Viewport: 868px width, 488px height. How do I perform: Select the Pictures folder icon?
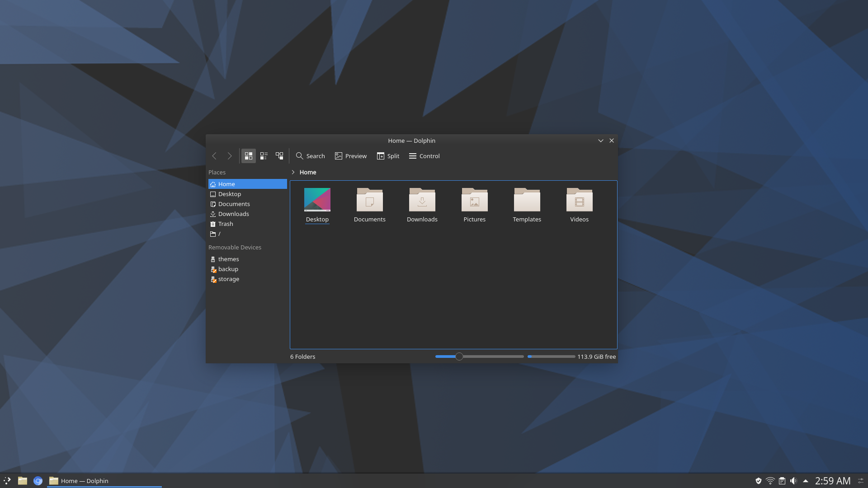[x=475, y=200]
